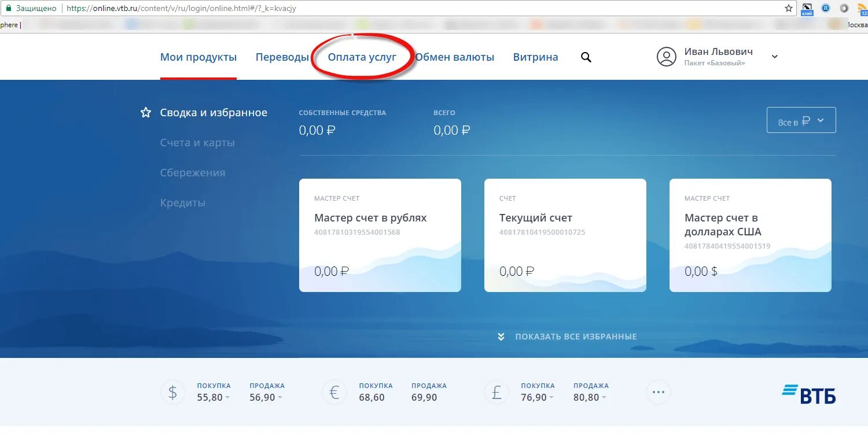868x436 pixels.
Task: Click the dollar currency circle icon
Action: point(172,393)
